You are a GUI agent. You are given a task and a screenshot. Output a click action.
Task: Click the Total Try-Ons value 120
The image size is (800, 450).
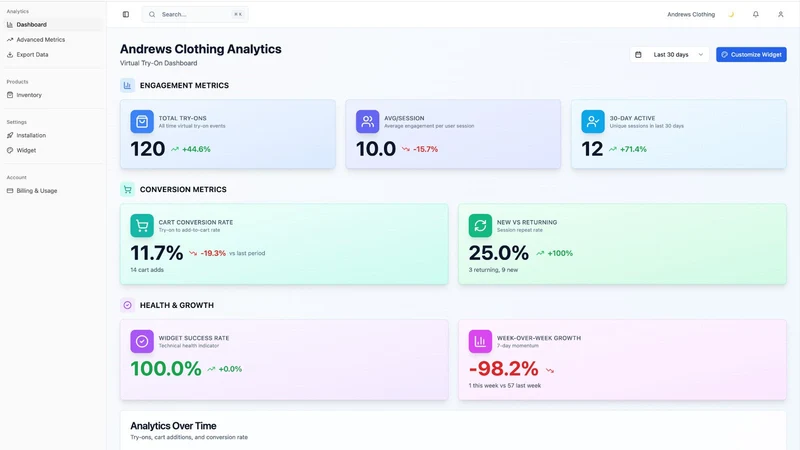[148, 149]
